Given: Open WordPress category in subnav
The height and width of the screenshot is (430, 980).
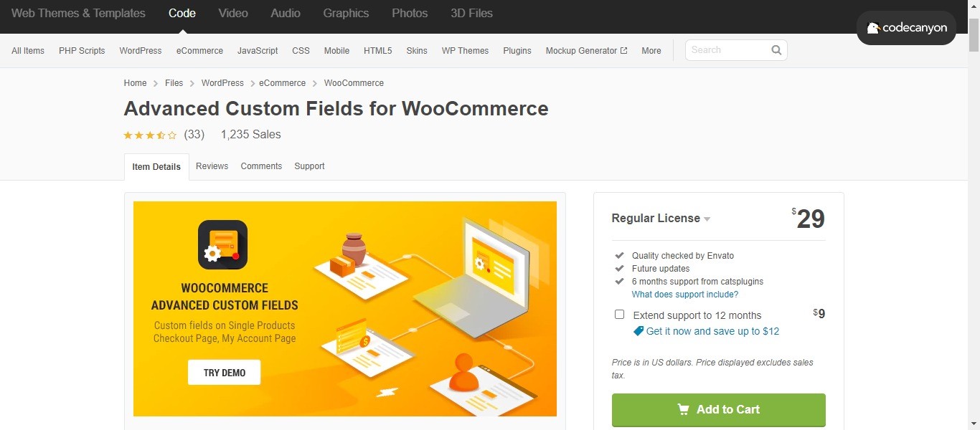Looking at the screenshot, I should tap(141, 51).
